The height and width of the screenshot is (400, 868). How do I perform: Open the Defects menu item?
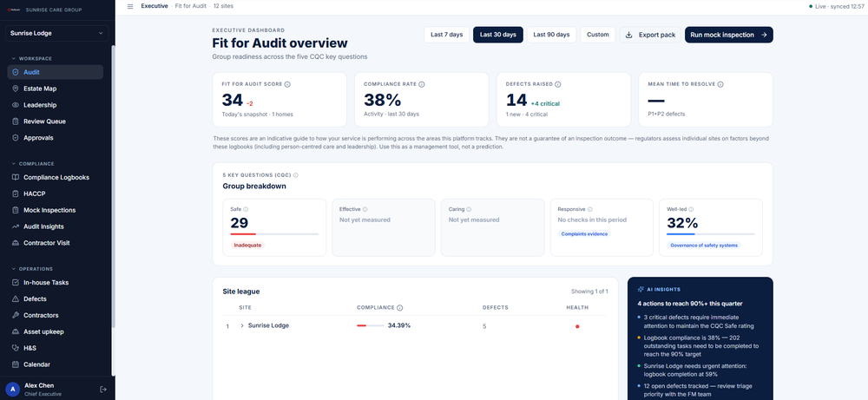[56, 298]
